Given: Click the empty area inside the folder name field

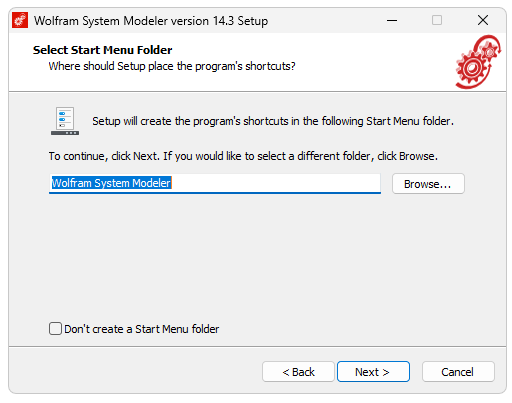Looking at the screenshot, I should (275, 183).
